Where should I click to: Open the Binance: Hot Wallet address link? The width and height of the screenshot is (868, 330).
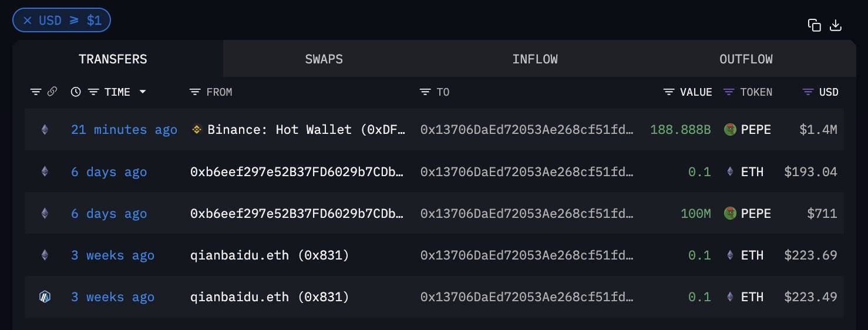pyautogui.click(x=306, y=130)
